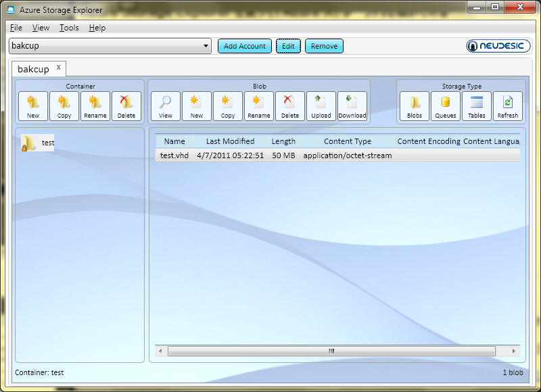
Task: Click the Container: test status text
Action: click(x=39, y=372)
